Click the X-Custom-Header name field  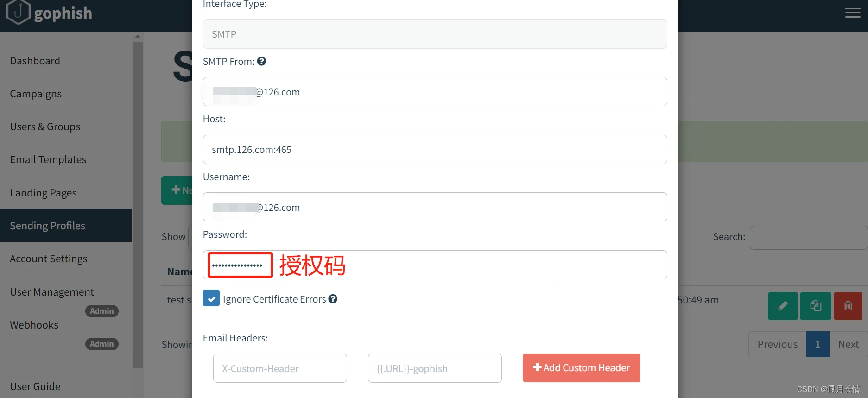click(280, 368)
